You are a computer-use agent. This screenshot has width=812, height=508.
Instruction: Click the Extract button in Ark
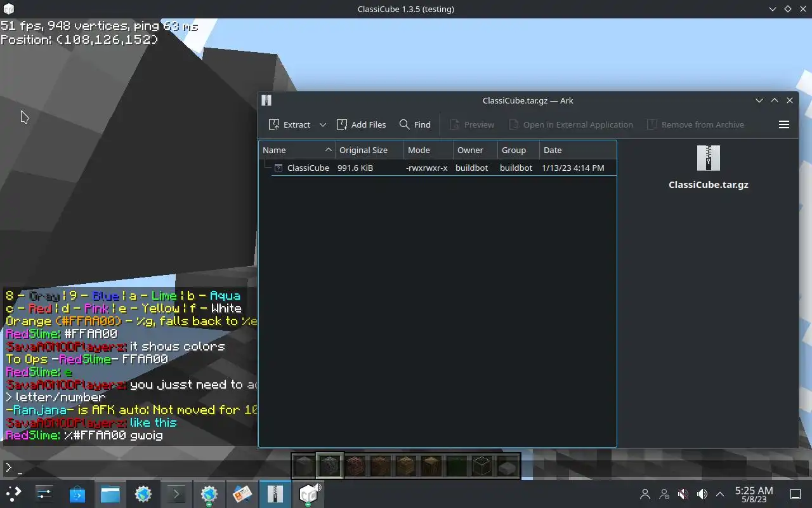tap(290, 124)
